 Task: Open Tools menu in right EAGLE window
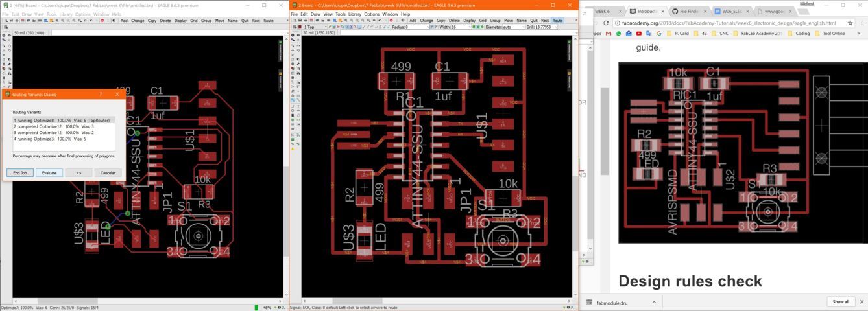(341, 14)
